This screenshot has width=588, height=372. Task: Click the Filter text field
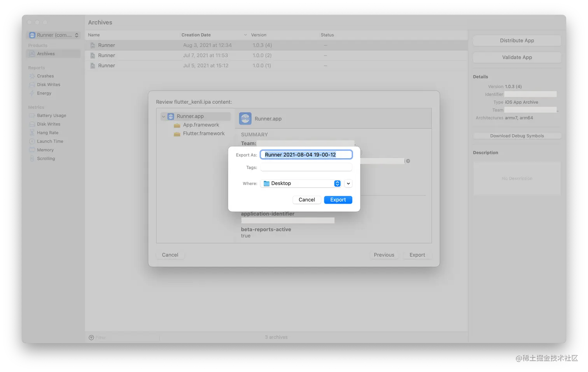(x=127, y=337)
